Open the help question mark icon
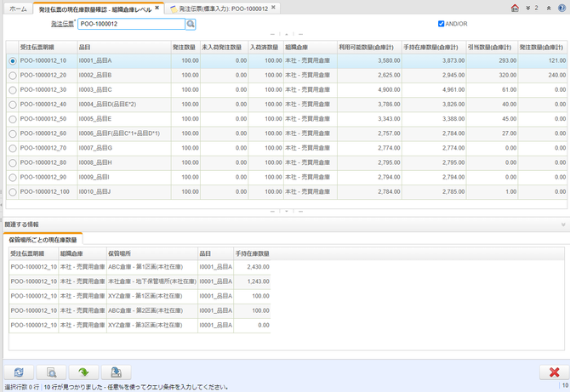Viewport: 570px width, 392px height. (561, 8)
